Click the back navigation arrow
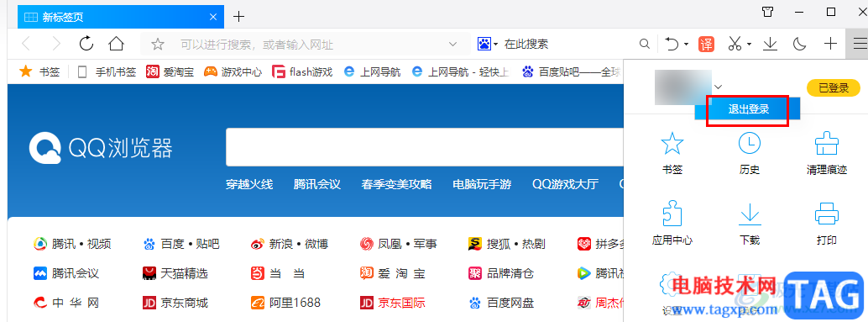The height and width of the screenshot is (322, 868). point(26,44)
